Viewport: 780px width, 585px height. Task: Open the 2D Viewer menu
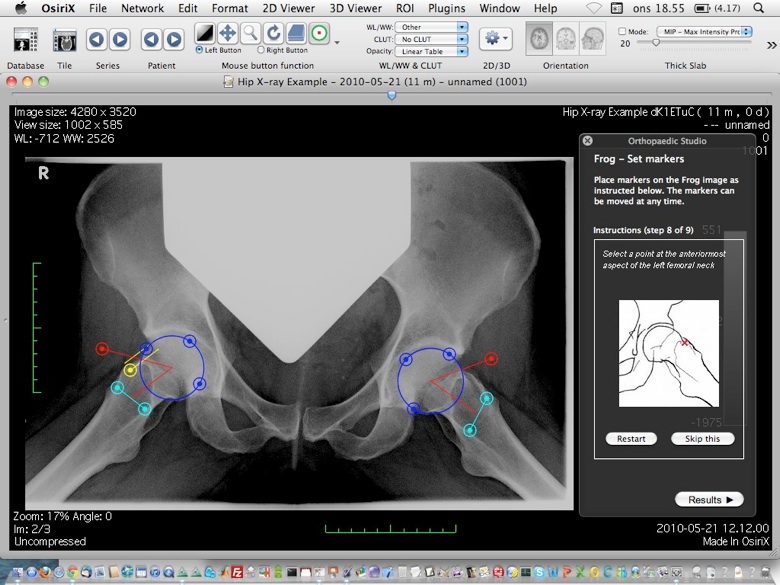[x=289, y=8]
